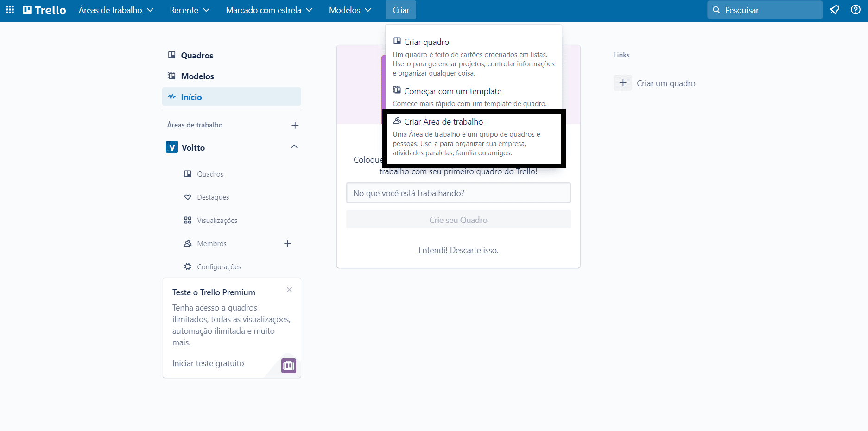Open the Modelos header dropdown
The width and height of the screenshot is (868, 431).
pos(350,10)
